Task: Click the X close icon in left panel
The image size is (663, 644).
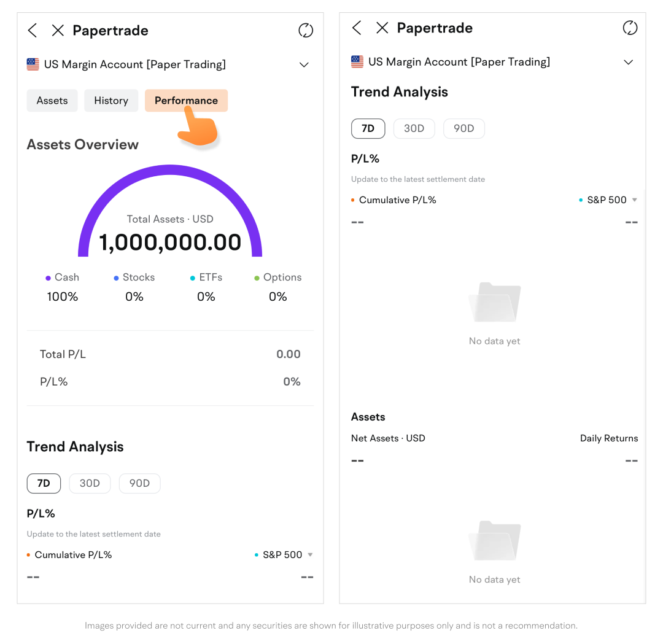Action: coord(58,31)
